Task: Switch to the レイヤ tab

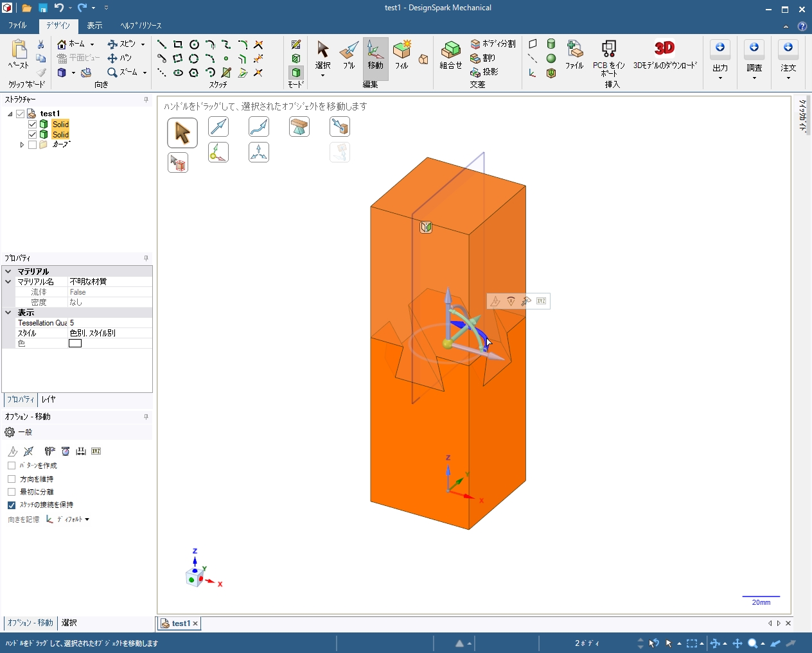Action: tap(48, 399)
